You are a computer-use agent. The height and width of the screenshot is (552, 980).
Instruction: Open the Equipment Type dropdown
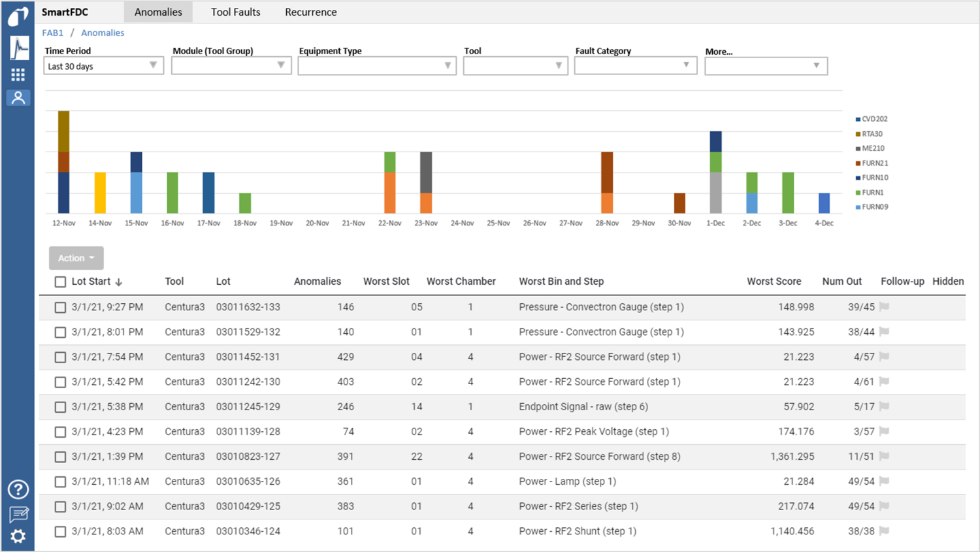coord(377,66)
